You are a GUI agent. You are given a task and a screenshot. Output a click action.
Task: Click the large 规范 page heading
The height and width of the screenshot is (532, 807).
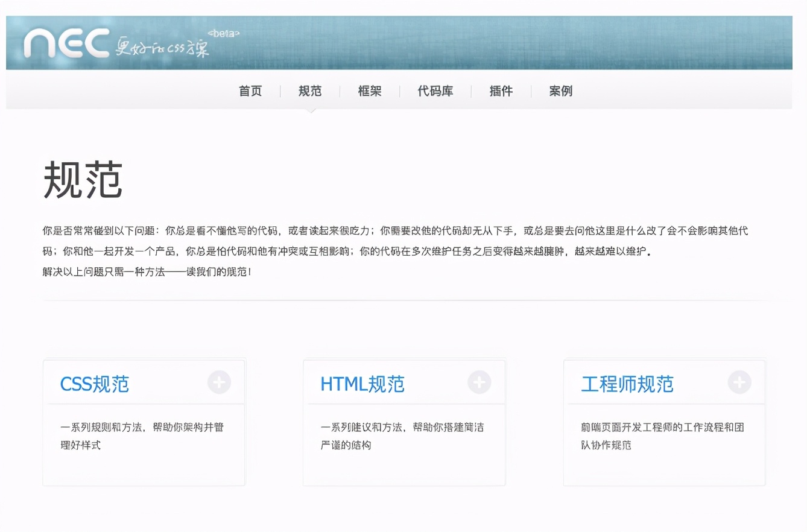[x=83, y=180]
